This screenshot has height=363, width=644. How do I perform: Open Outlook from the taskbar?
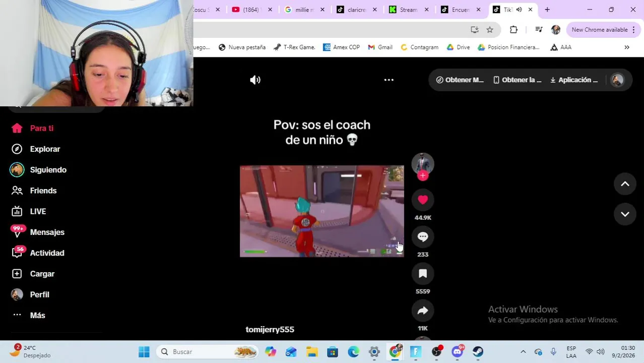click(291, 351)
